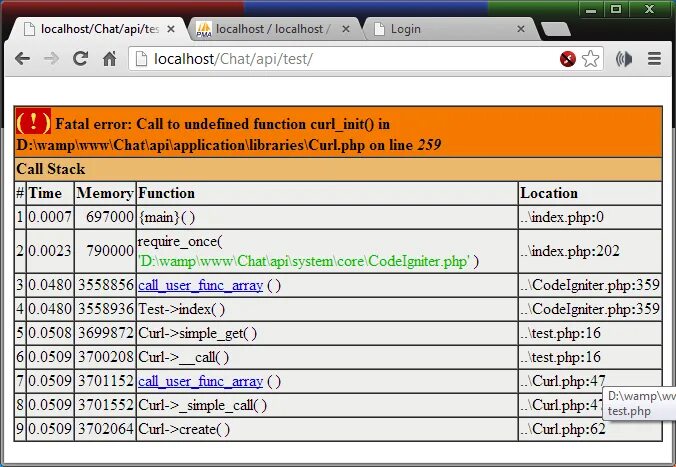676x467 pixels.
Task: Maximize the browser window
Action: [x=616, y=9]
